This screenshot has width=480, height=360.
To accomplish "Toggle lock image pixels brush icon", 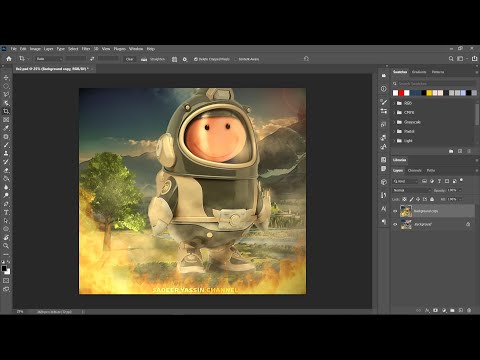I will (411, 199).
